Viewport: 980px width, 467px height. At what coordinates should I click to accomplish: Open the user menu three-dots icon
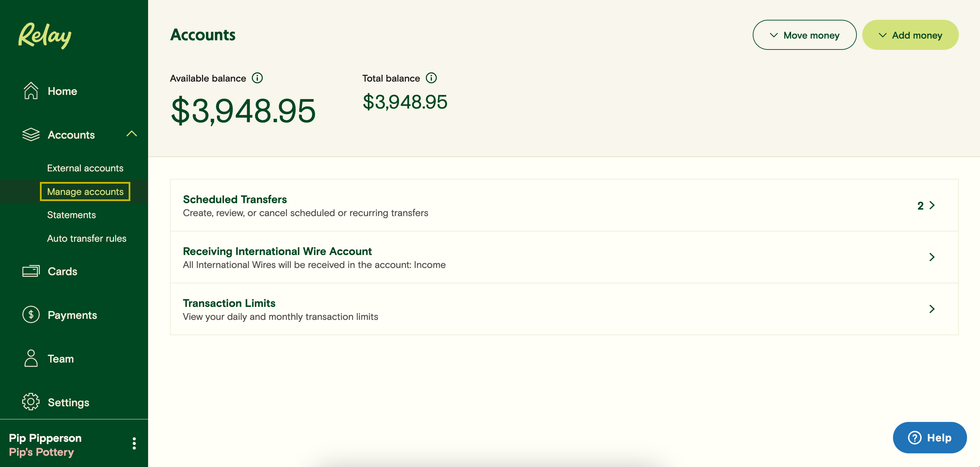134,443
